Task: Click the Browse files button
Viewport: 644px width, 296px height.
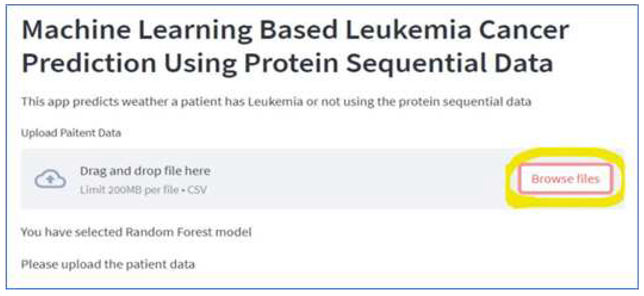Action: coord(566,179)
